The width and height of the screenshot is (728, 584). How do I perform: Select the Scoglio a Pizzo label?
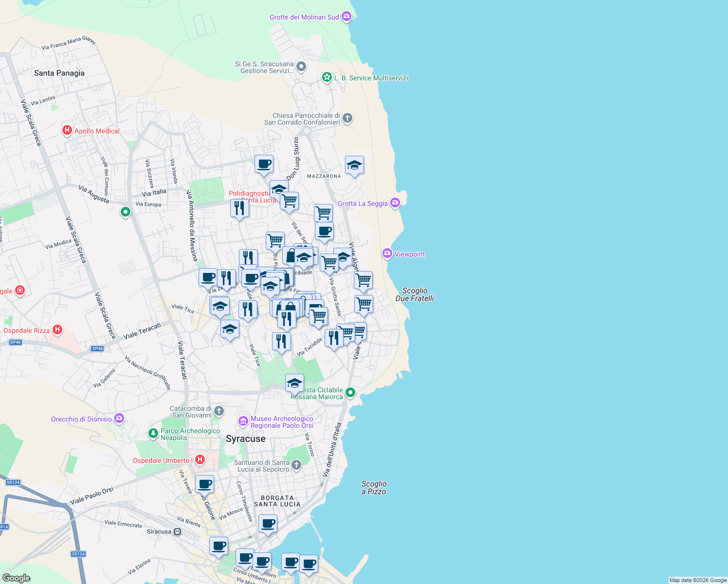[374, 488]
